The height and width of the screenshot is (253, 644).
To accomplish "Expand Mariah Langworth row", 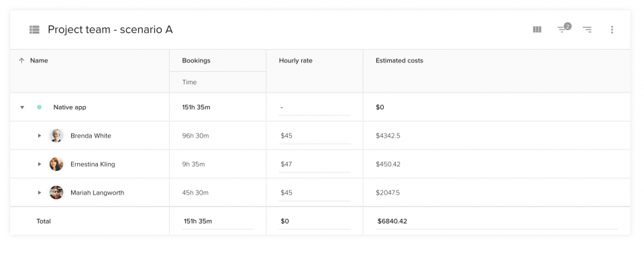I will [40, 192].
